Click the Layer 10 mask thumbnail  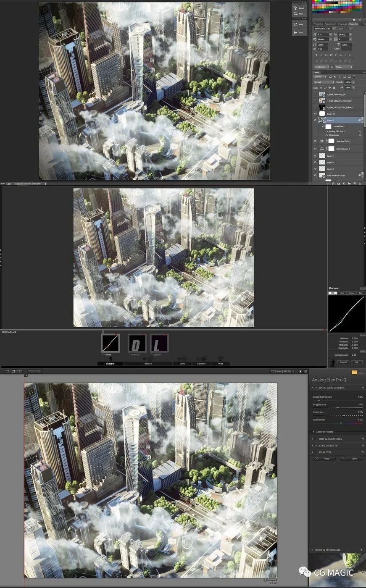coord(322,114)
